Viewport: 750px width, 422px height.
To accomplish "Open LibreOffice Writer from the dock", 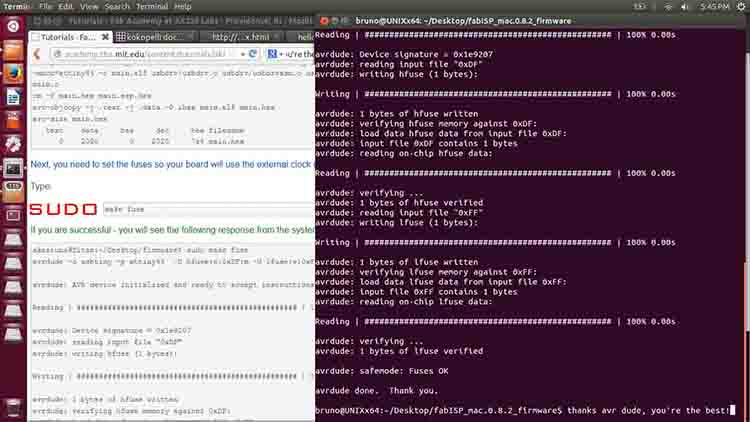I will (13, 97).
